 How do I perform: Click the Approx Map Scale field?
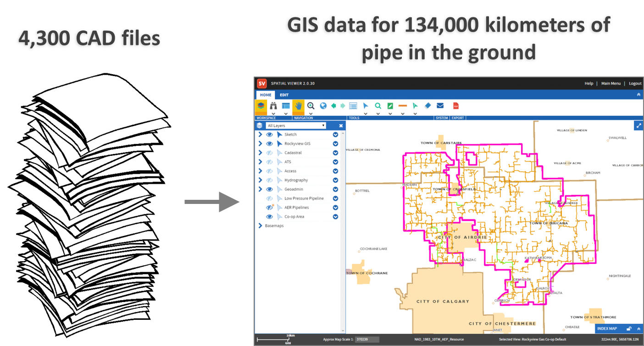pyautogui.click(x=367, y=340)
